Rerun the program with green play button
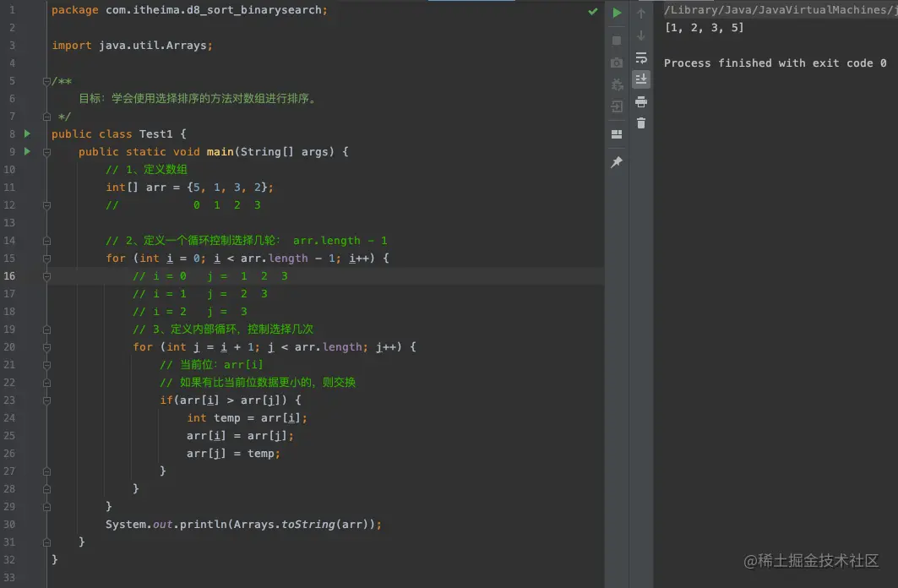 point(617,13)
